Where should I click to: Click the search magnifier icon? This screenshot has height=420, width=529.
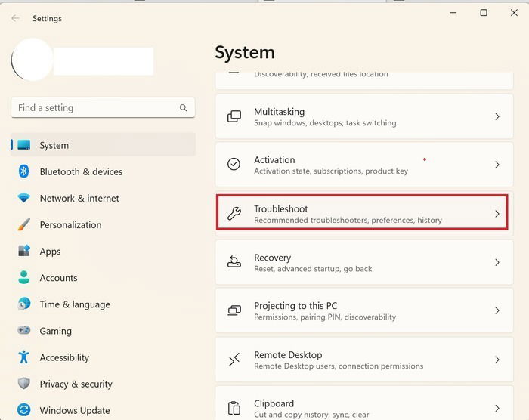(x=183, y=107)
